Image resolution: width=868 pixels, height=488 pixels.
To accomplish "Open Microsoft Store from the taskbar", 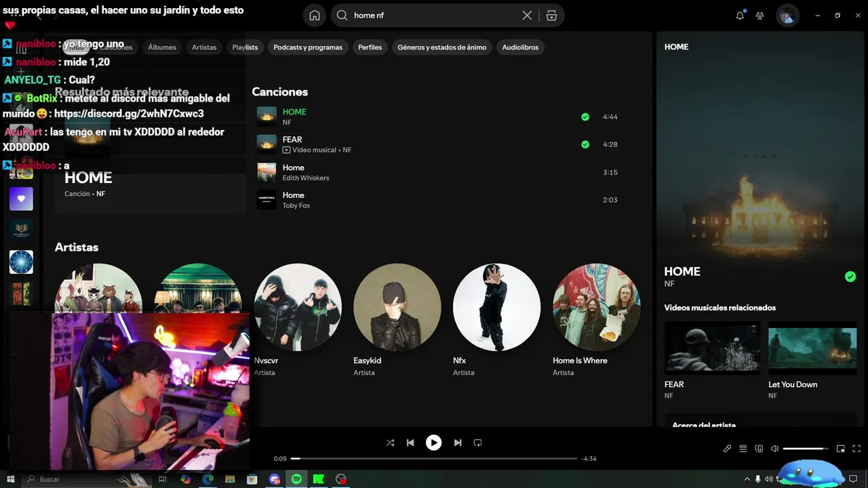I will coord(252,479).
